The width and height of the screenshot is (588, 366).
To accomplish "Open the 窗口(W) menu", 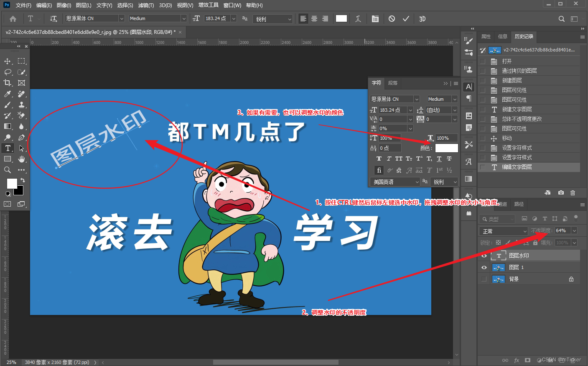I will [232, 5].
